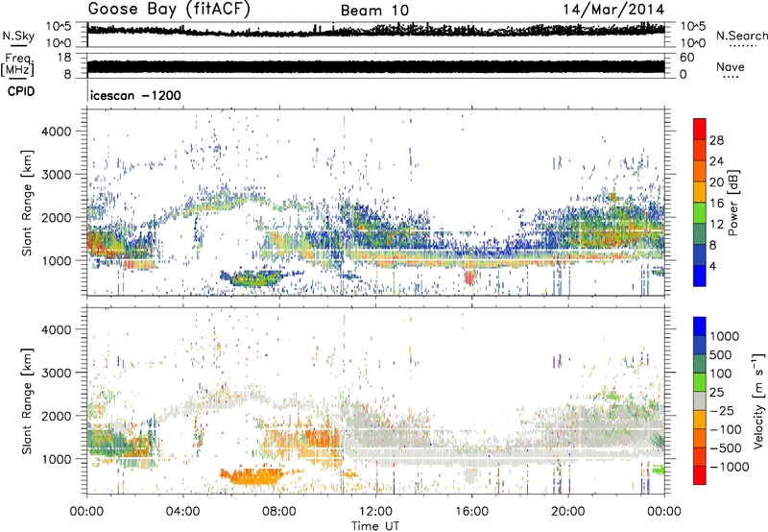Click the '3000' tick of the velocity panel
Image resolution: width=768 pixels, height=532 pixels.
click(56, 373)
